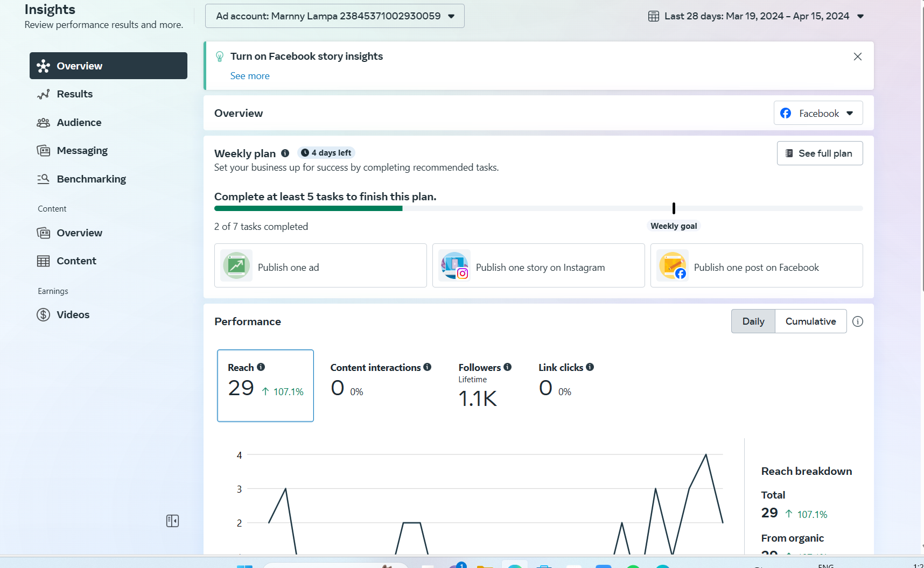Click the Reach breakdown heading
Image resolution: width=924 pixels, height=568 pixels.
807,471
